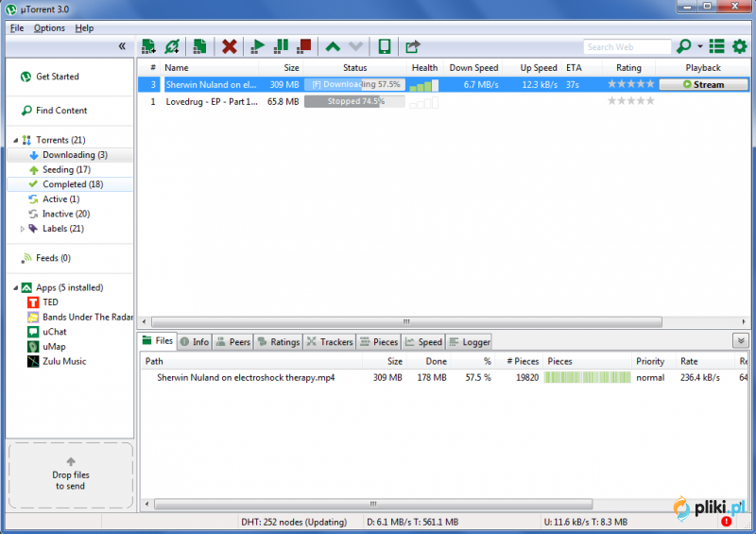
Task: Switch to the Speed tab
Action: click(423, 342)
